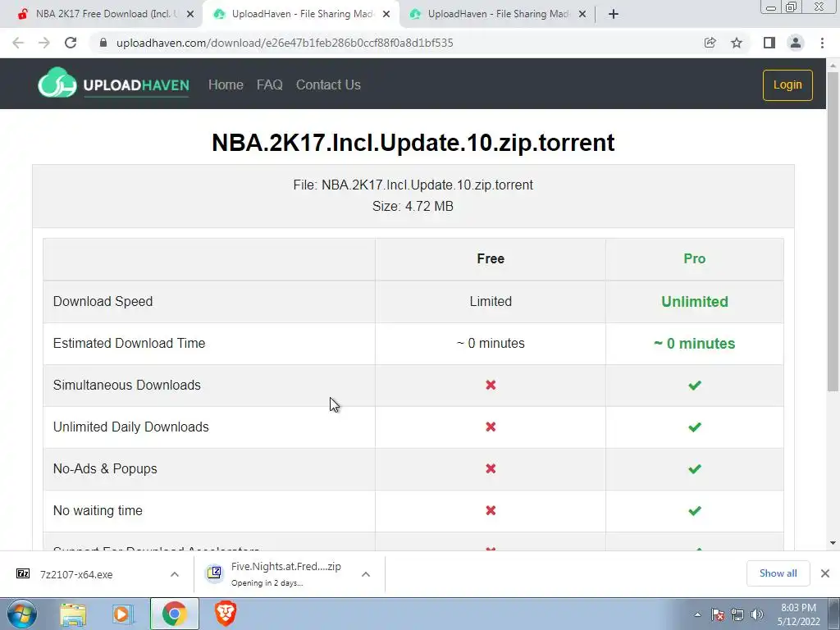Click the Free column header
Image resolution: width=840 pixels, height=630 pixels.
click(491, 258)
